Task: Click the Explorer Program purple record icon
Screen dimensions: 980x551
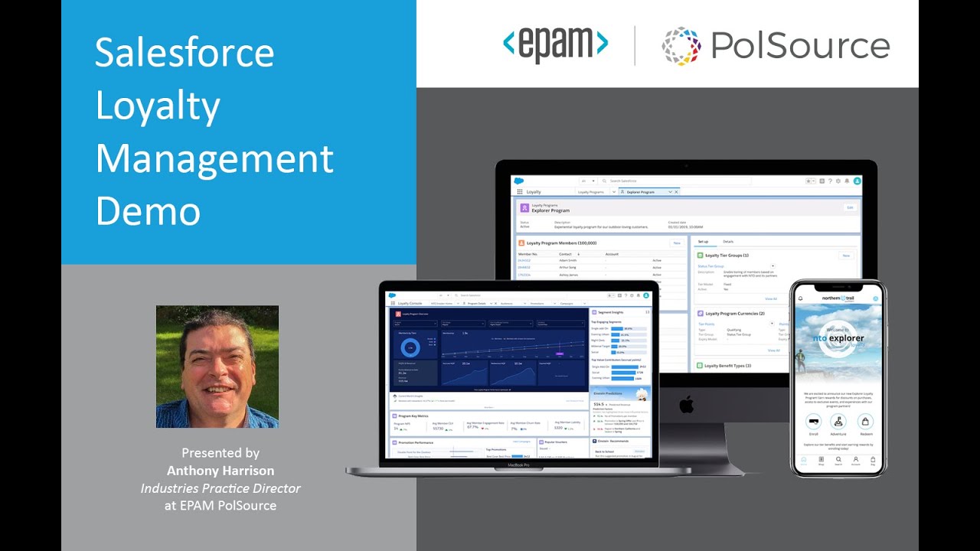Action: 524,207
